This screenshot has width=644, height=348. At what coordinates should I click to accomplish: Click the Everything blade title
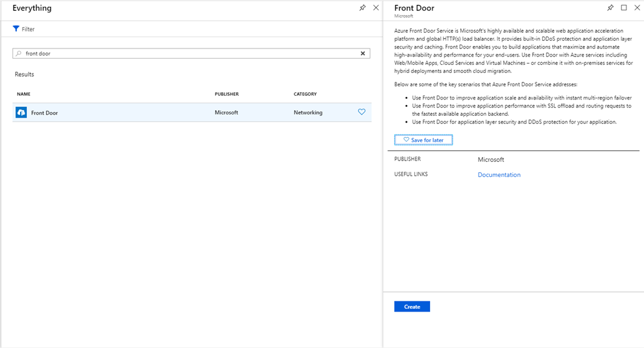click(x=32, y=8)
